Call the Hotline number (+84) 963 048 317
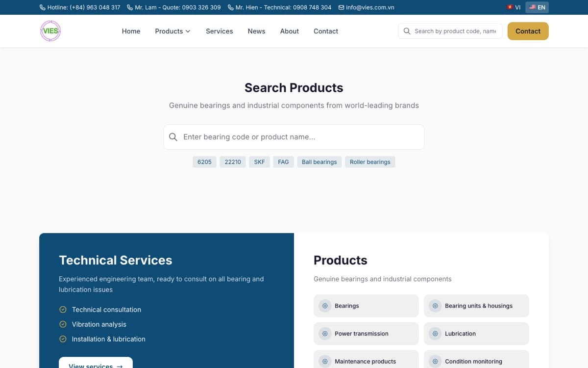 pos(80,7)
